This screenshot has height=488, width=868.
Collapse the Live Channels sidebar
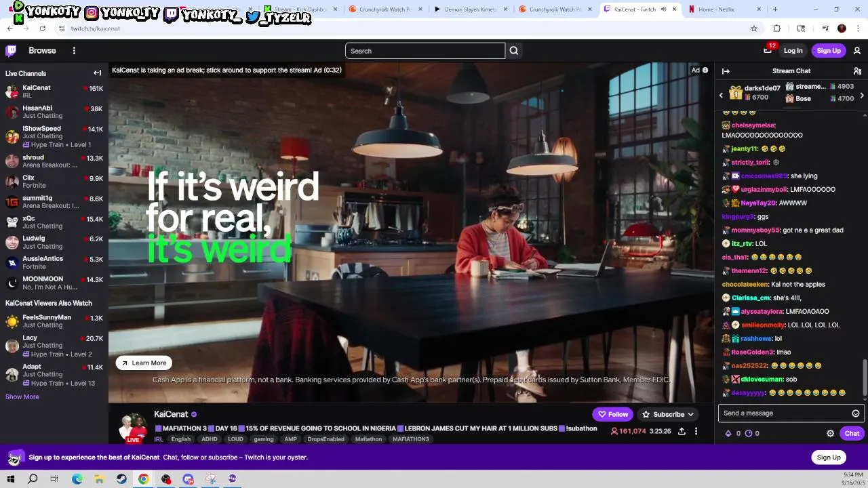[x=97, y=73]
